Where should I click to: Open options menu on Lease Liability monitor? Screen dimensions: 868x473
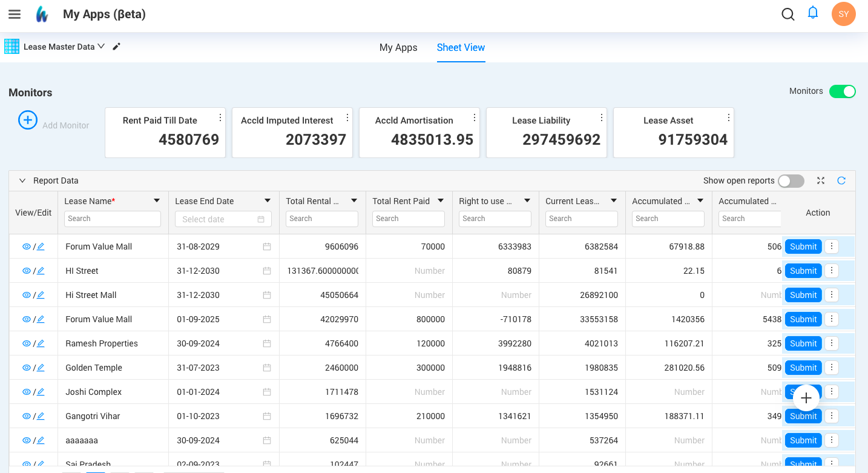tap(602, 117)
